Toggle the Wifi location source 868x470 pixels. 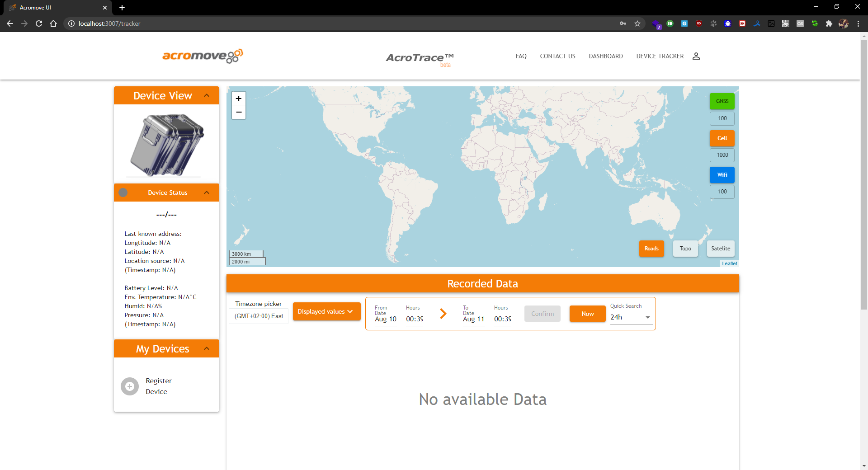(722, 175)
